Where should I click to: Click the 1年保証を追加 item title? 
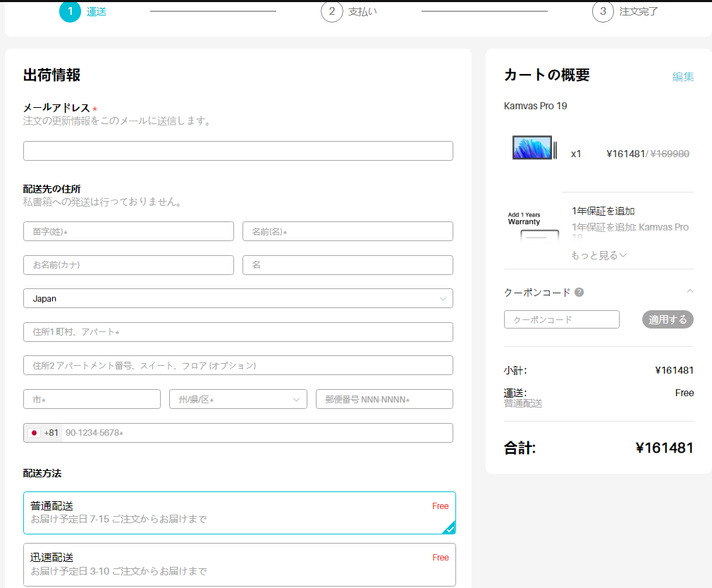click(x=603, y=211)
